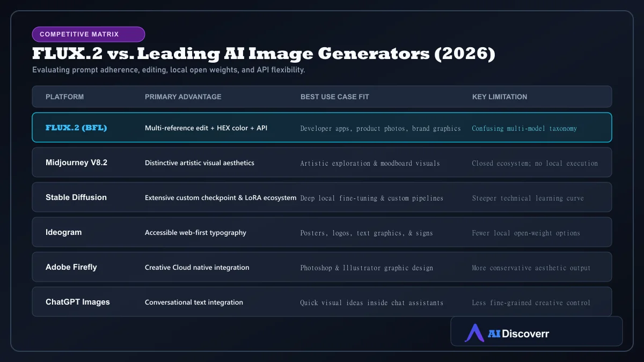Click 'Confusing multi-model taxonomy' limitation
Viewport: 644px width, 362px height.
[524, 129]
